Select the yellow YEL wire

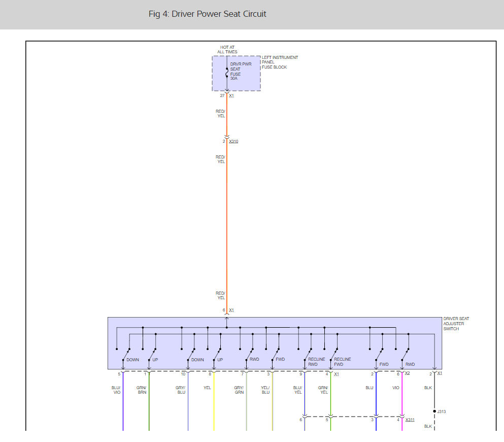coord(214,401)
